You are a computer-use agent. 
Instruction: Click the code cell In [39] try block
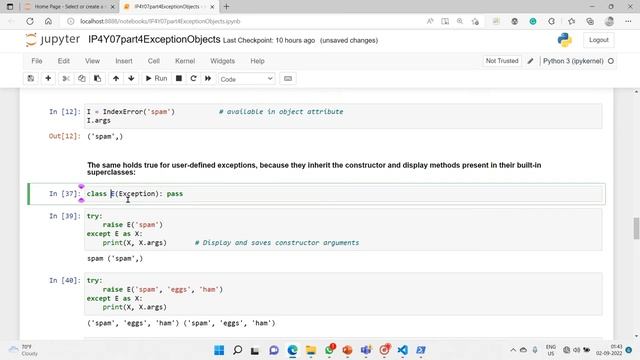click(x=343, y=229)
